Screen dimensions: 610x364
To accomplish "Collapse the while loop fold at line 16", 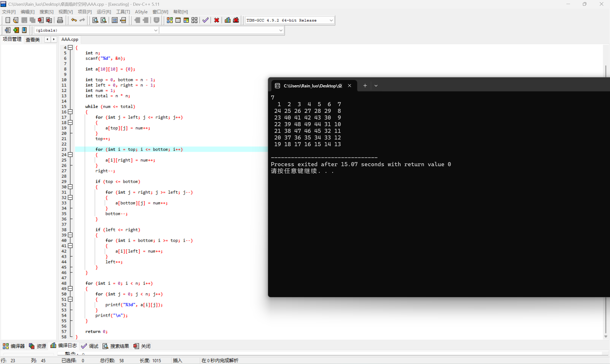I will tap(71, 112).
